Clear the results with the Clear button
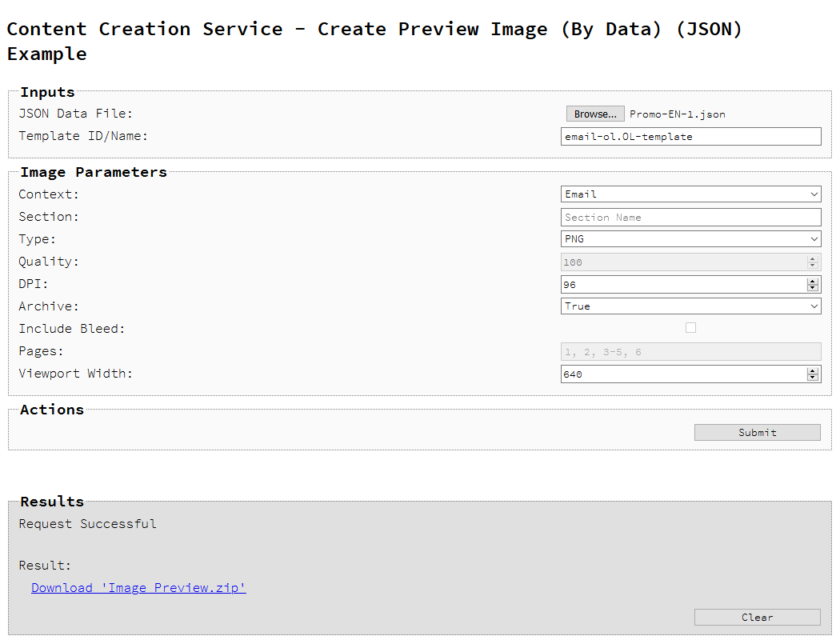Image resolution: width=840 pixels, height=644 pixels. (757, 618)
